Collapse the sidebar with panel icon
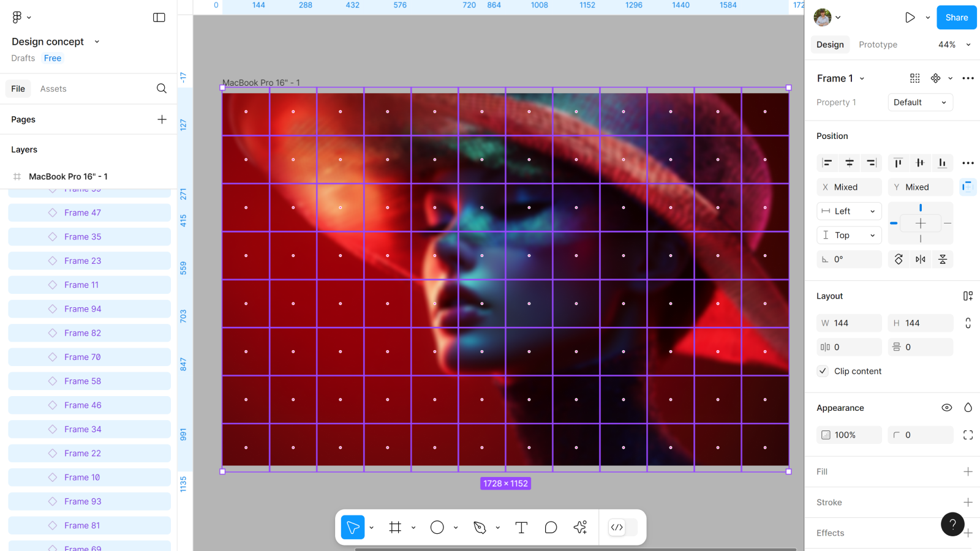Screen dimensions: 980x551 tap(159, 18)
